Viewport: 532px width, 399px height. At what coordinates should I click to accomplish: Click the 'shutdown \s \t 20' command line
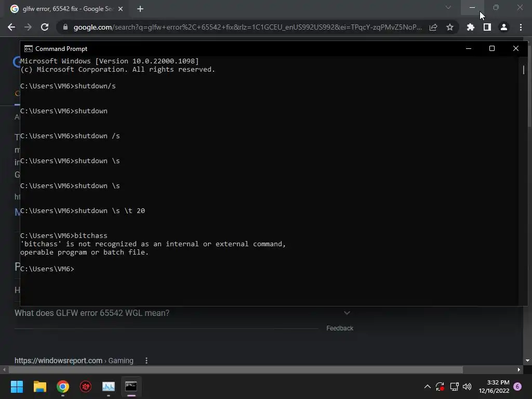tap(83, 211)
